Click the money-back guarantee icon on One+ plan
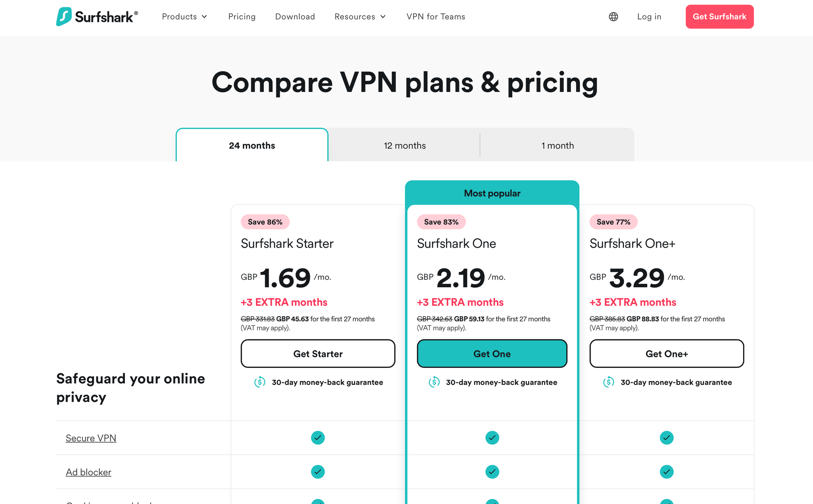 [609, 382]
